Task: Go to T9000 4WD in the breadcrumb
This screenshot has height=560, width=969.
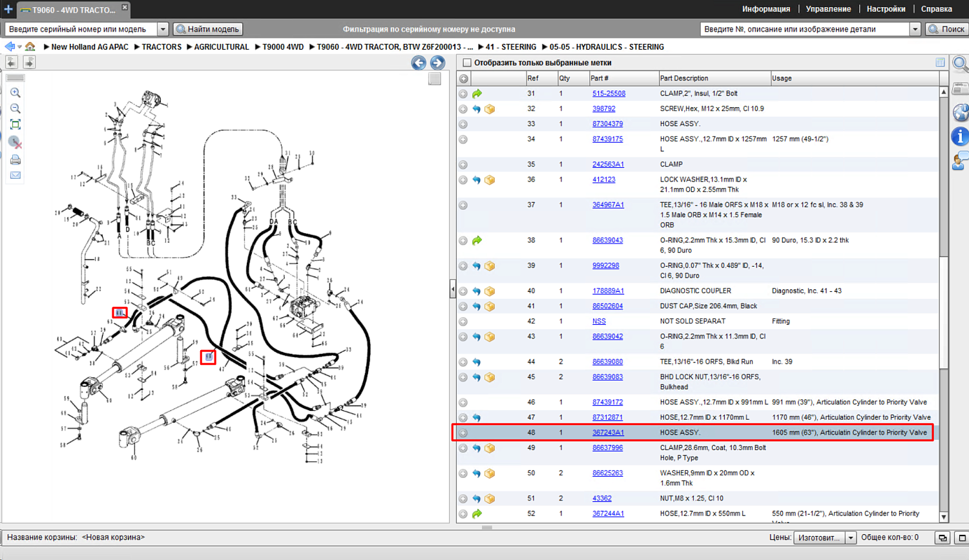Action: click(x=283, y=47)
